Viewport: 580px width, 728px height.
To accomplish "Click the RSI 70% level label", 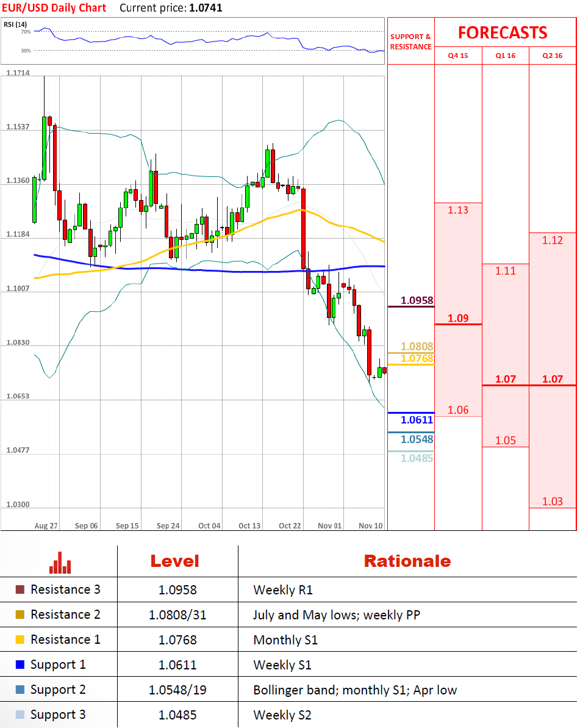I will tap(26, 32).
